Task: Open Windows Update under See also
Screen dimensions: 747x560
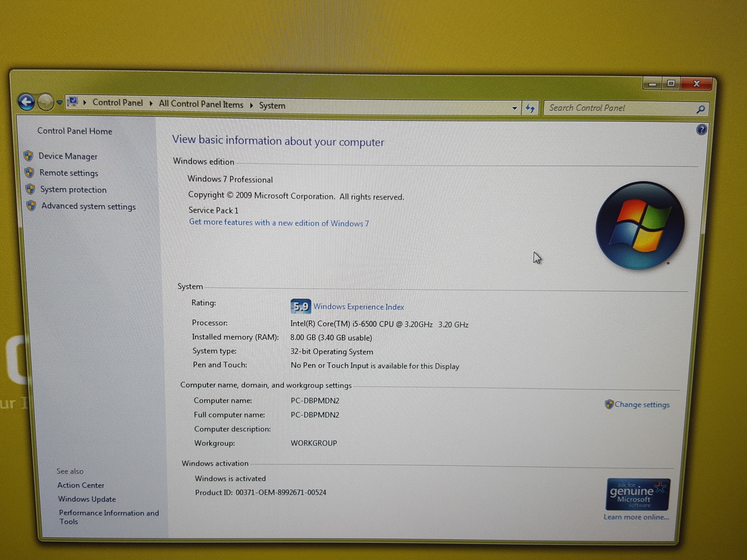Action: pyautogui.click(x=87, y=499)
